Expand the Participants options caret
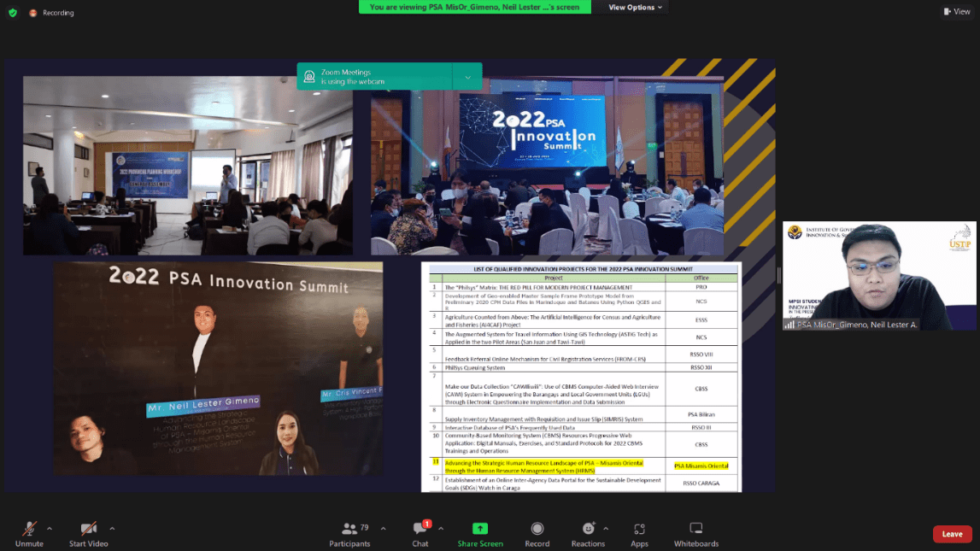This screenshot has width=980, height=551. [383, 529]
